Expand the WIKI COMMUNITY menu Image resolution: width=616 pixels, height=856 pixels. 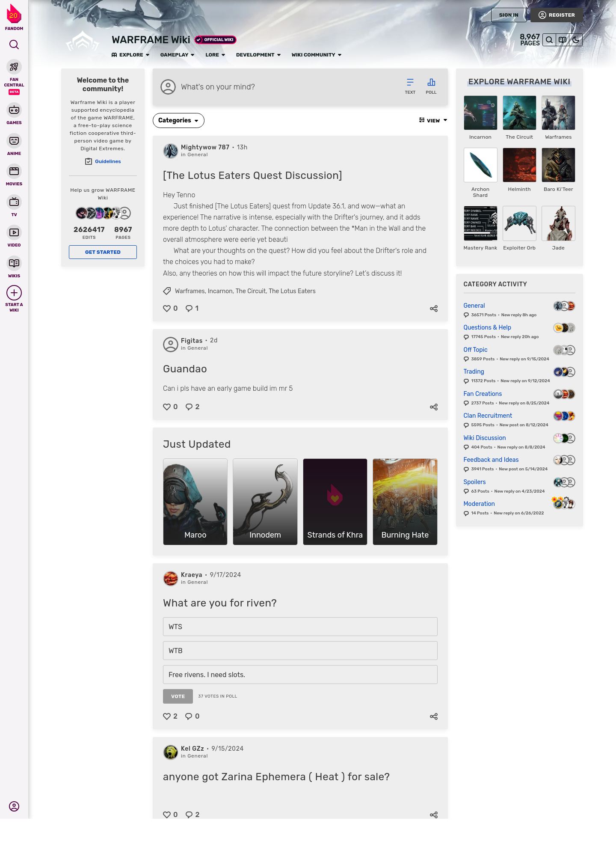click(x=317, y=55)
